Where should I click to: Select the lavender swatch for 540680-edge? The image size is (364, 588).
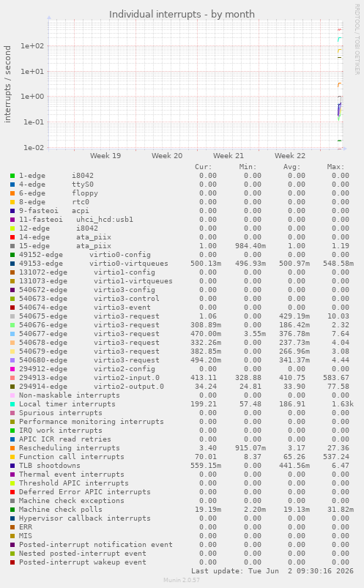point(12,360)
